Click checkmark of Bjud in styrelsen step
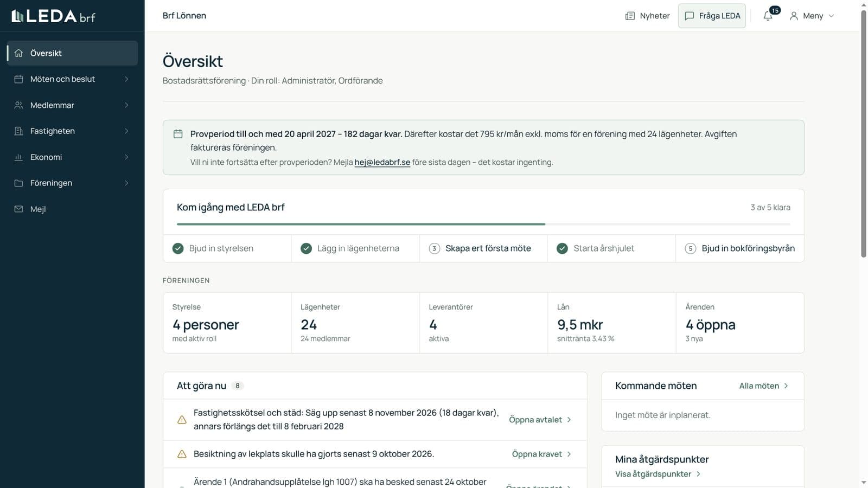868x488 pixels. click(178, 248)
